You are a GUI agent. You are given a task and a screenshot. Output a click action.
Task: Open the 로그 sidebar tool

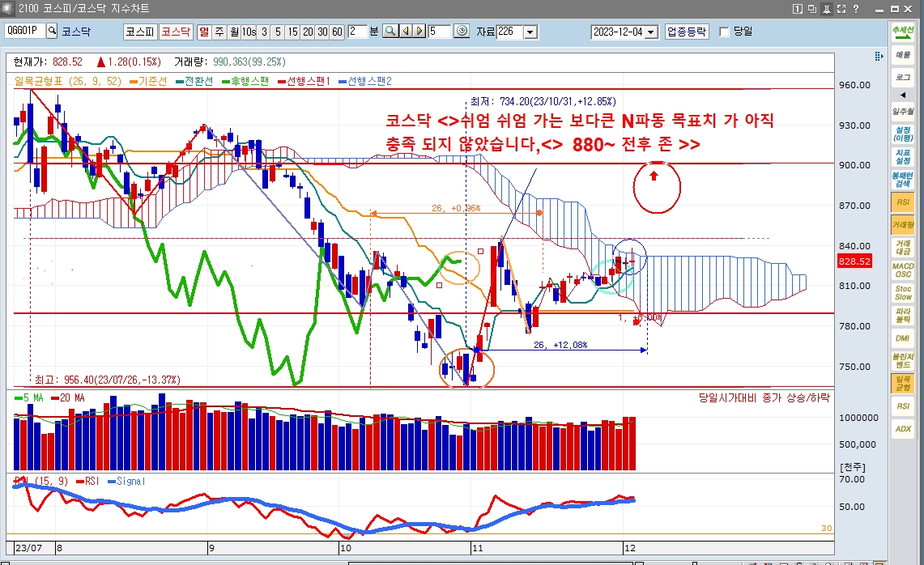[x=903, y=77]
